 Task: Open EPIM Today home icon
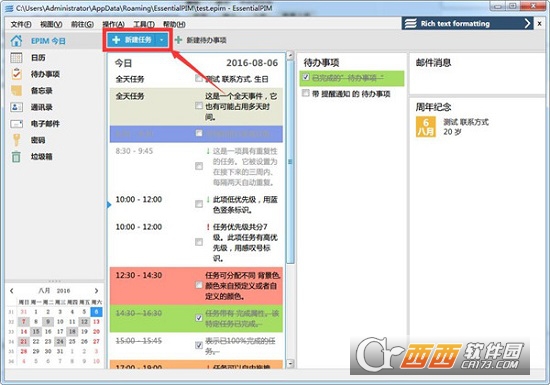(16, 41)
